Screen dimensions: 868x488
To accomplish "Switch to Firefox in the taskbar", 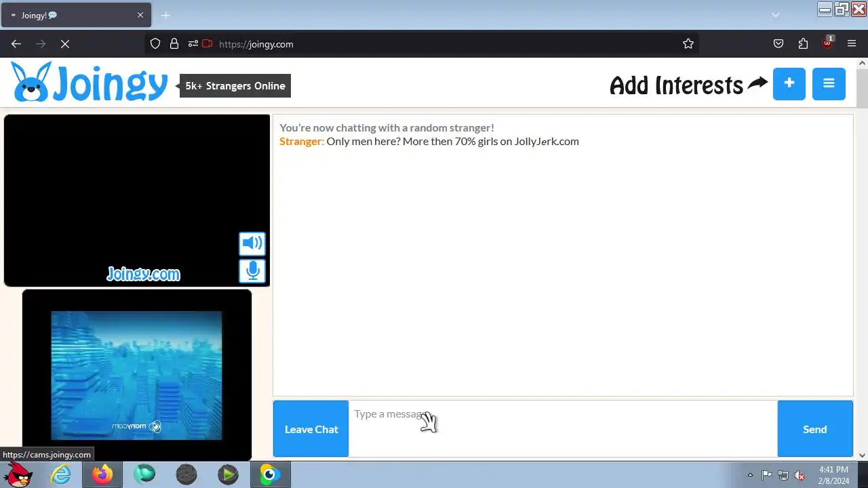I will coord(102,475).
